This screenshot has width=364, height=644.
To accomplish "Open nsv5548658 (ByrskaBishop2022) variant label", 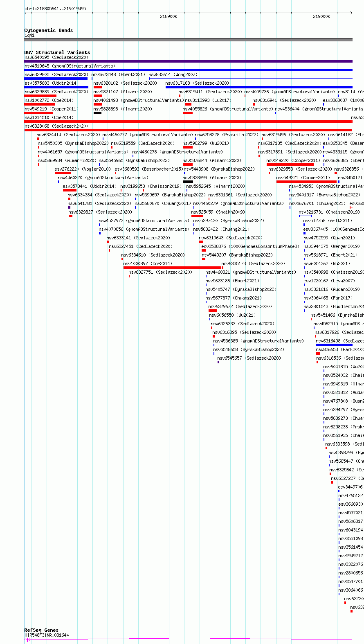I will pos(249,349).
